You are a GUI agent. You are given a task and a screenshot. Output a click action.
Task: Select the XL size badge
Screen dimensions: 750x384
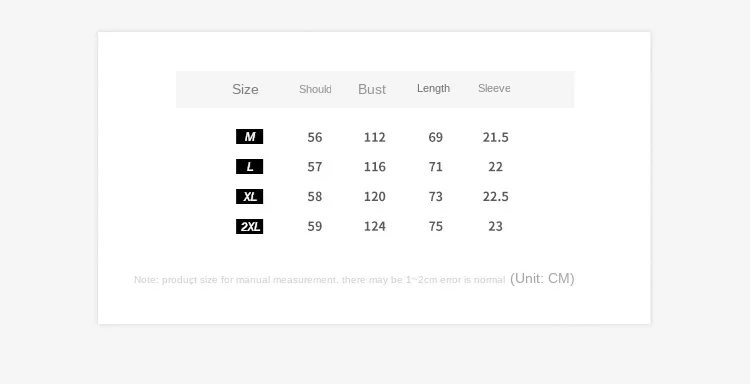tap(249, 197)
